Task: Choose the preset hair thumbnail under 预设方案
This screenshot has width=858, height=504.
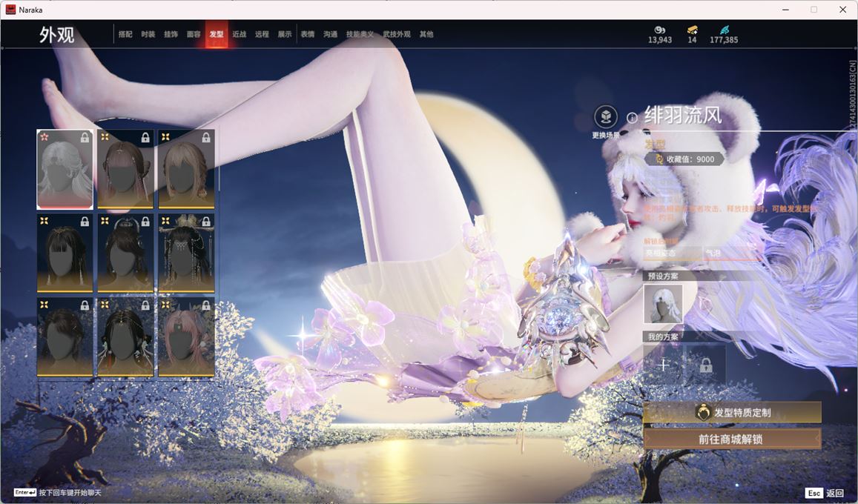Action: pyautogui.click(x=663, y=303)
